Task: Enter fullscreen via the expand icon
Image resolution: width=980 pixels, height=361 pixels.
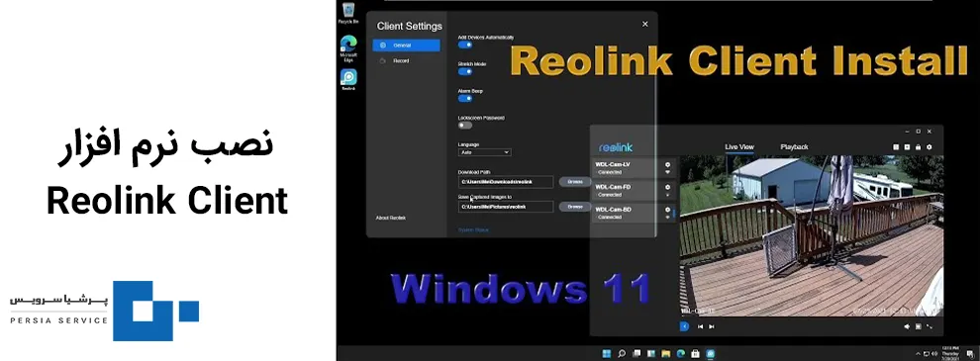Action: 930,326
